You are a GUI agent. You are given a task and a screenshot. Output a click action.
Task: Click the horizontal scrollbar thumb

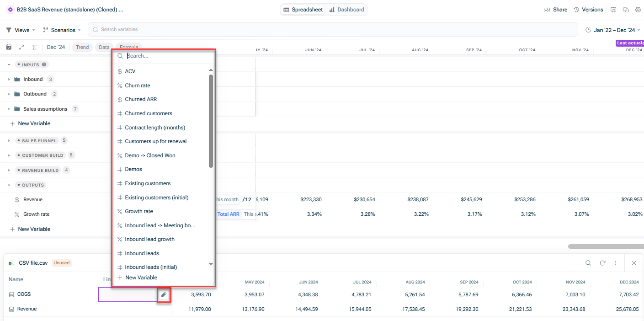point(606,246)
